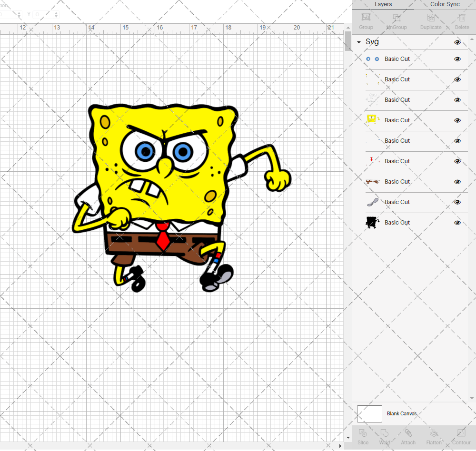The width and height of the screenshot is (476, 451).
Task: Switch to the Color Sync tab
Action: coord(445,4)
